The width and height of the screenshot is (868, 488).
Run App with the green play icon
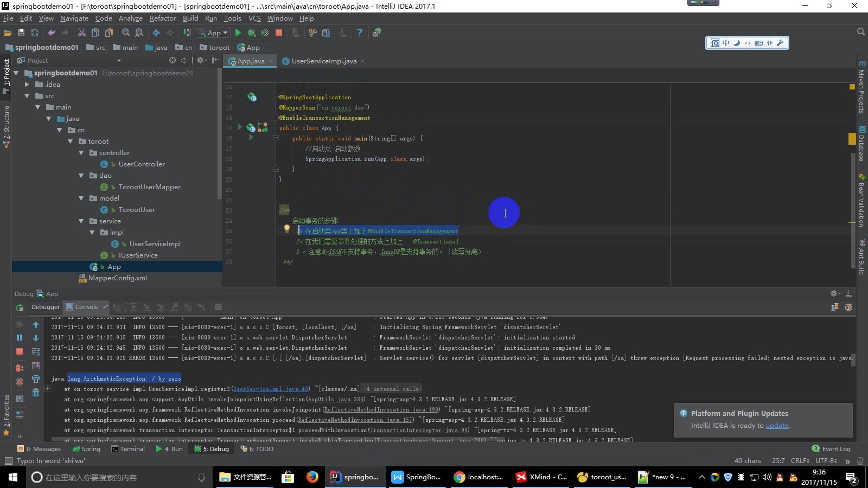[238, 33]
